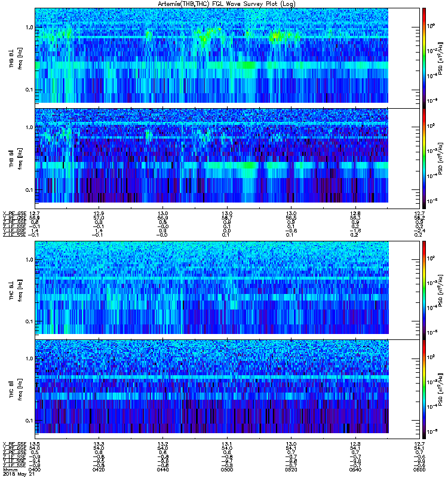Click the '-1.6' value in the THB table
Screen dimensions: 448x478
click(354, 231)
